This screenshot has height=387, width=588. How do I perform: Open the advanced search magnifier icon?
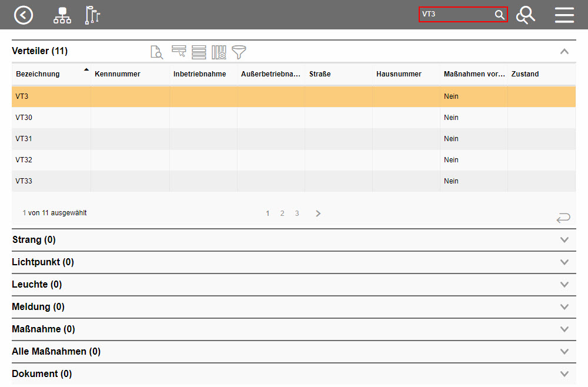[526, 15]
